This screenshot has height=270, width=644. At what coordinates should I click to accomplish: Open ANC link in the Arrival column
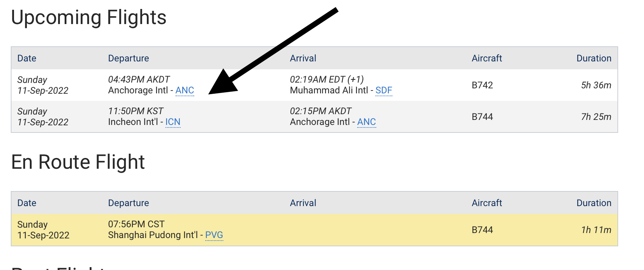366,122
